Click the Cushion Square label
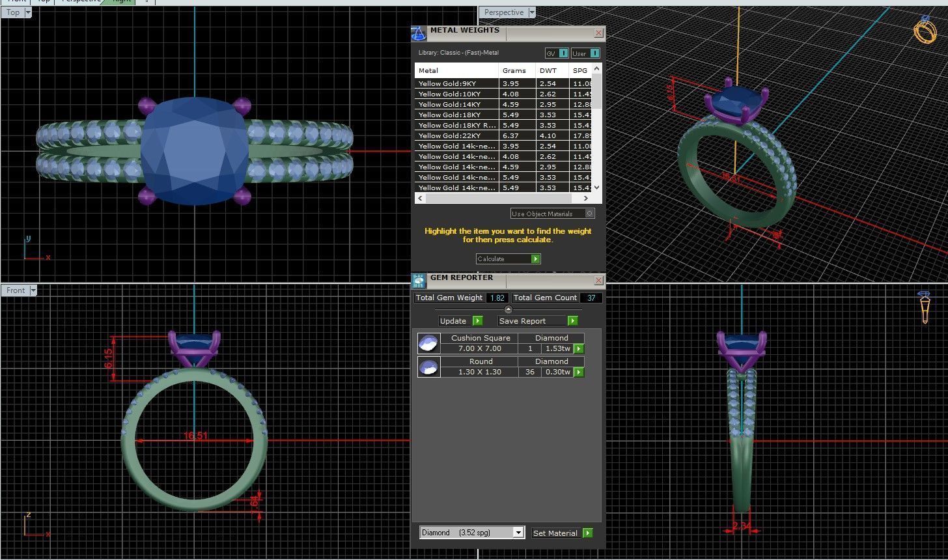 481,338
